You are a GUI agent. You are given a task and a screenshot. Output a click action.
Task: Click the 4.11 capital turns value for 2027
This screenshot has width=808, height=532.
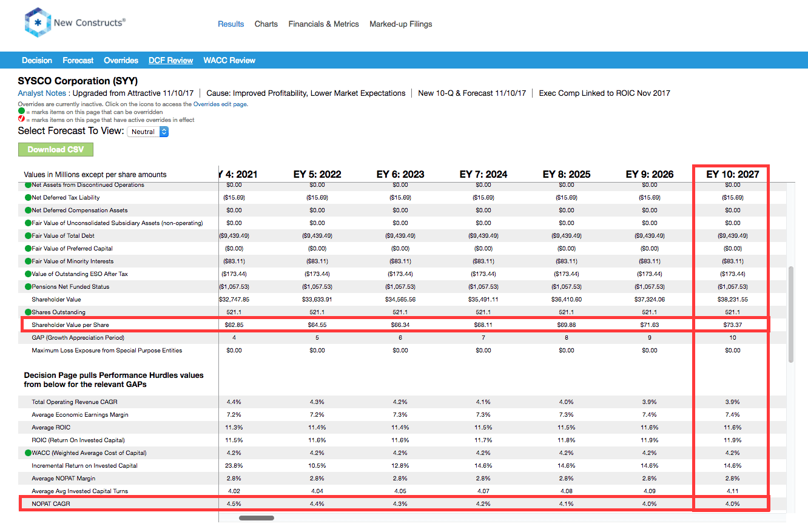[733, 491]
